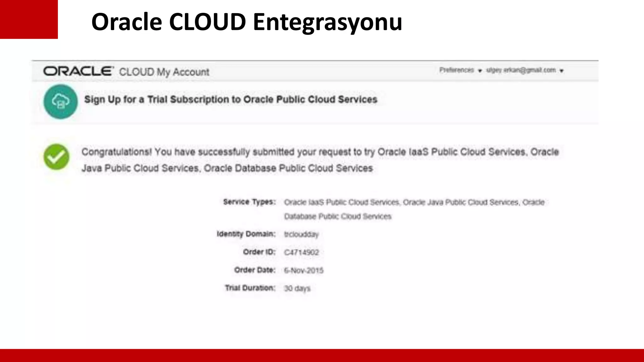The height and width of the screenshot is (362, 644).
Task: Select the Service Types label
Action: [x=249, y=202]
